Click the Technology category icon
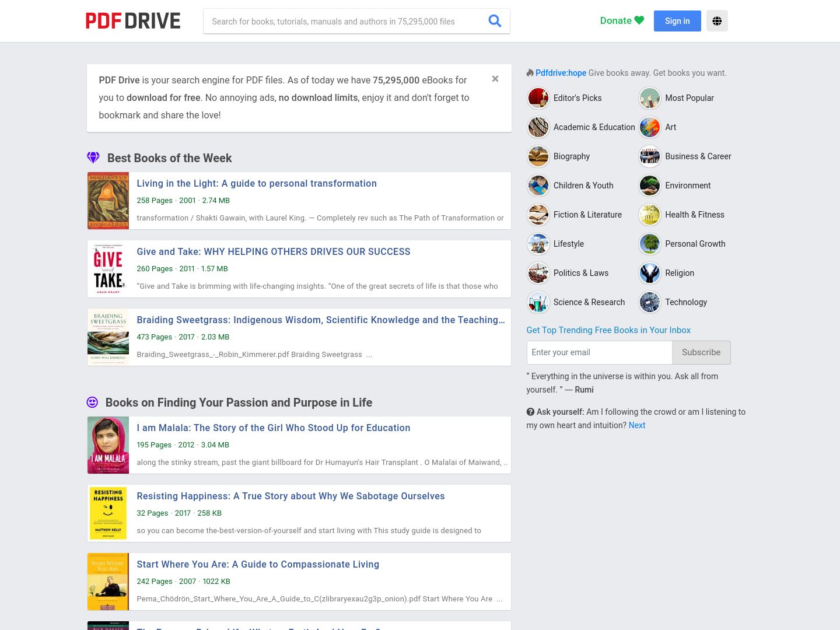 tap(649, 302)
